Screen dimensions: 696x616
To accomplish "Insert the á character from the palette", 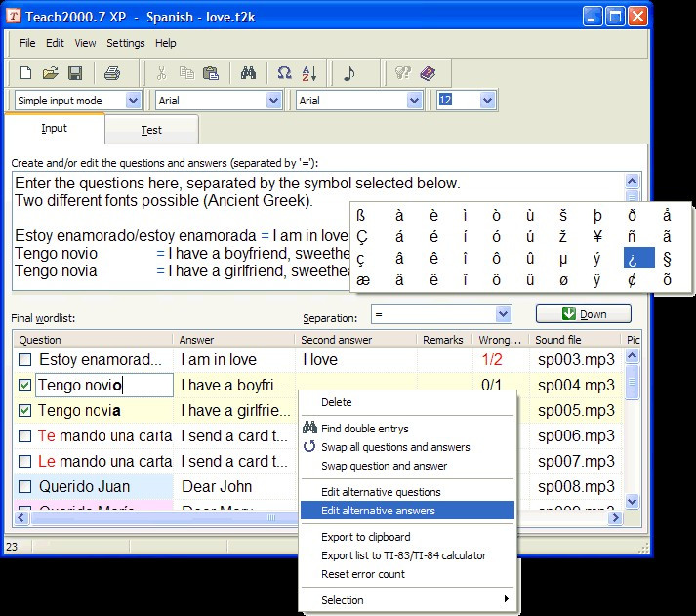I will (399, 236).
